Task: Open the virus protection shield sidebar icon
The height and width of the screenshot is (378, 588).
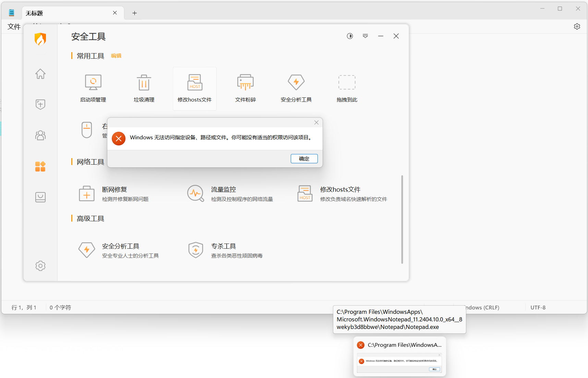Action: pyautogui.click(x=40, y=104)
